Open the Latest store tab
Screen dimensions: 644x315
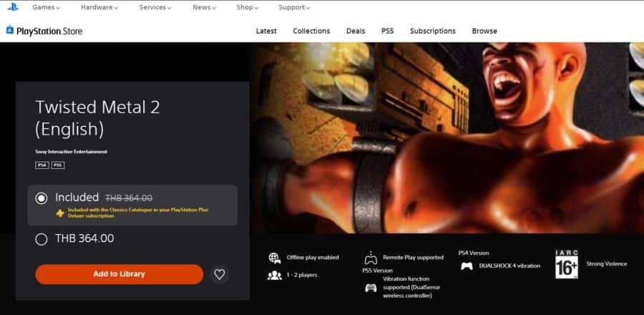point(266,31)
